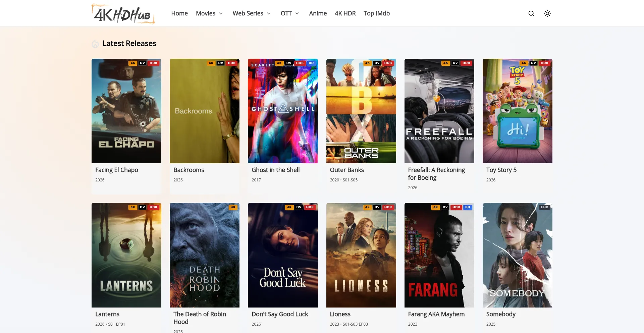Click the HDR badge on Backrooms
The image size is (644, 333).
click(x=232, y=63)
